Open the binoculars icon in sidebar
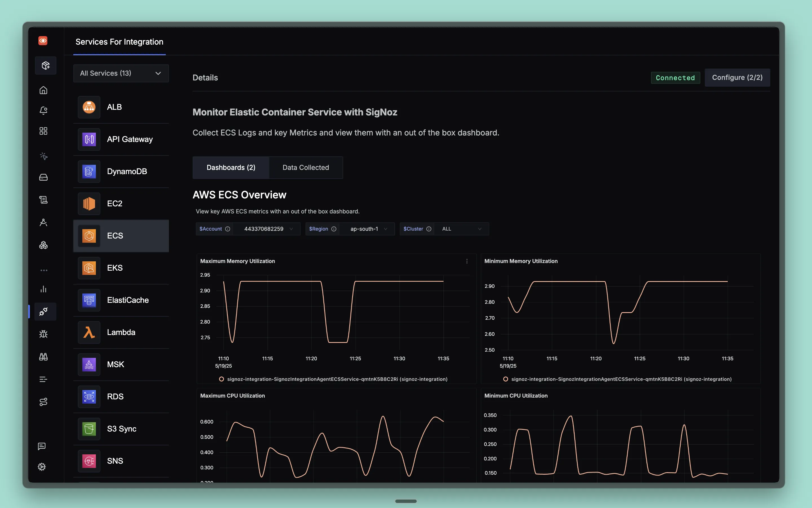 [x=43, y=357]
